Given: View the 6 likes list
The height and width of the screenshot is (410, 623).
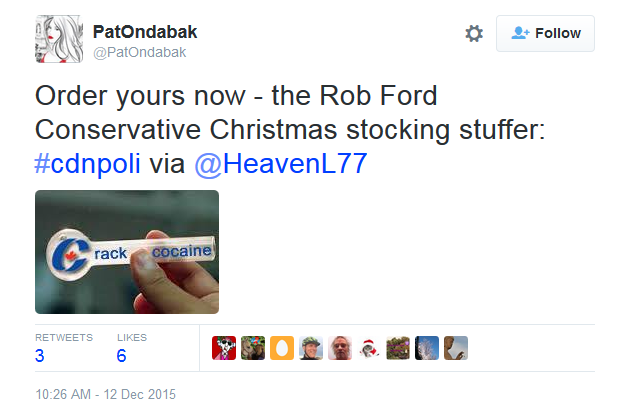Looking at the screenshot, I should 122,355.
